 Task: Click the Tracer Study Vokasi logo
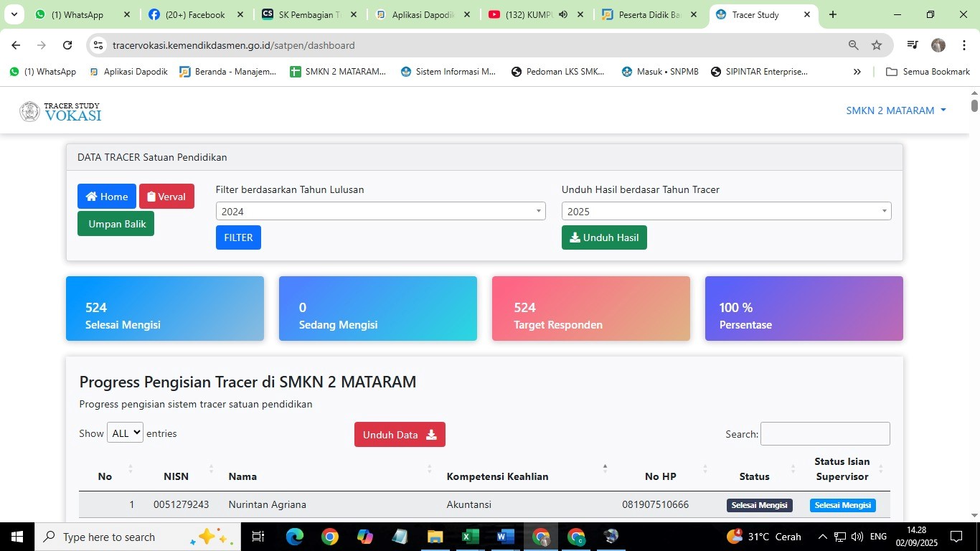click(x=60, y=111)
